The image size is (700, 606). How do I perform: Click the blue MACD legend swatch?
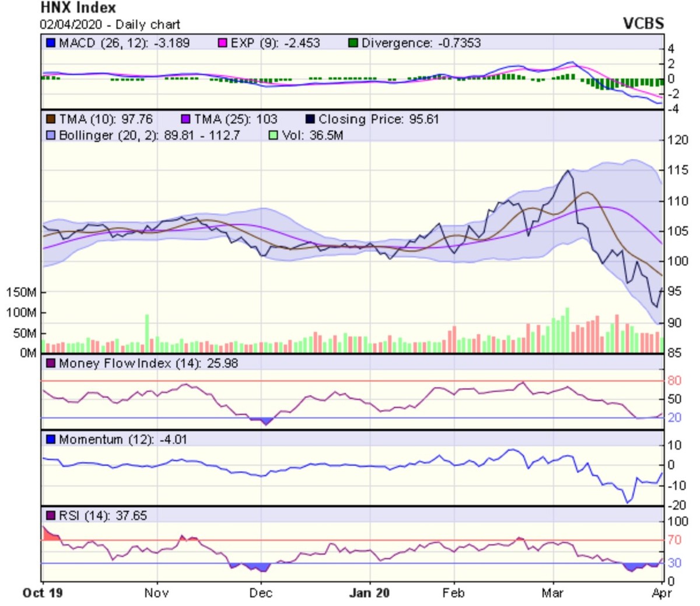[x=51, y=43]
